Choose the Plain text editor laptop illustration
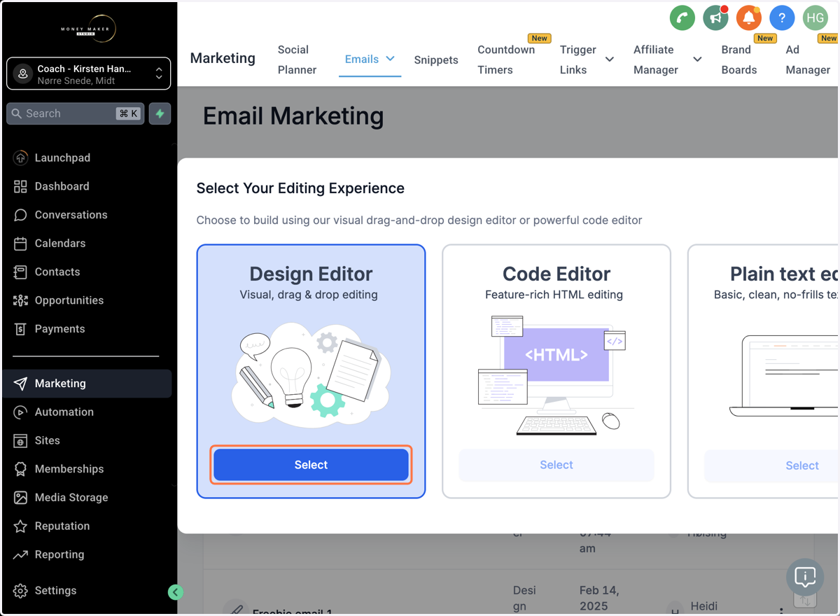 click(x=784, y=377)
